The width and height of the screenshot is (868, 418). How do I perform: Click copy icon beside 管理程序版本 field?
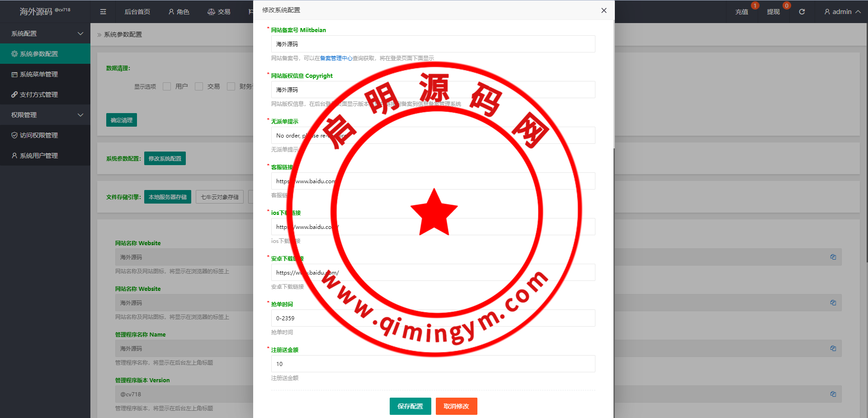point(833,394)
